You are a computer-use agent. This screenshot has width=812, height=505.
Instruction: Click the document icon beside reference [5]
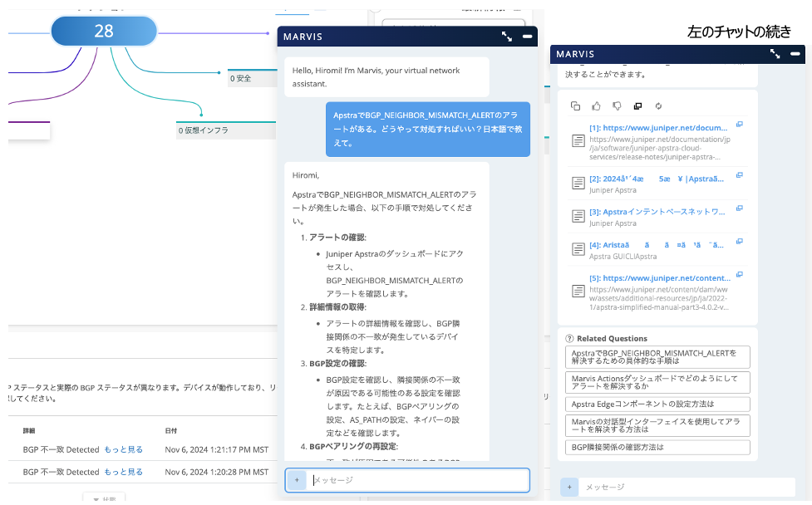coord(578,291)
